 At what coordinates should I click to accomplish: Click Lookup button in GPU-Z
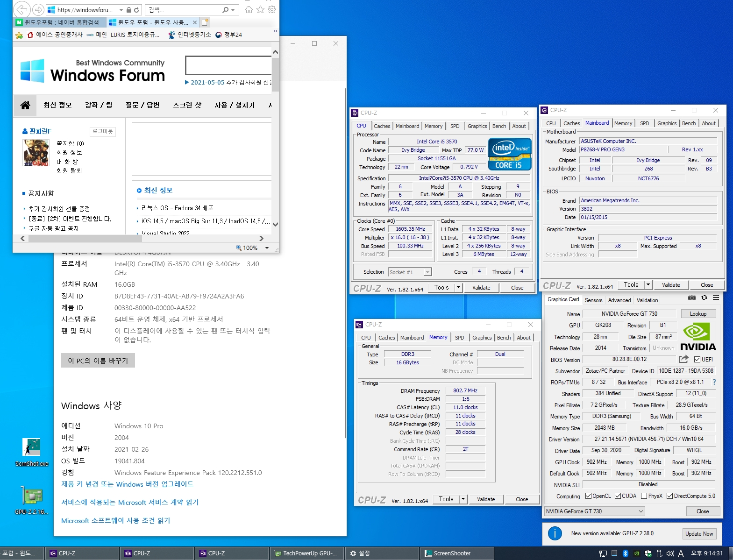click(x=698, y=314)
